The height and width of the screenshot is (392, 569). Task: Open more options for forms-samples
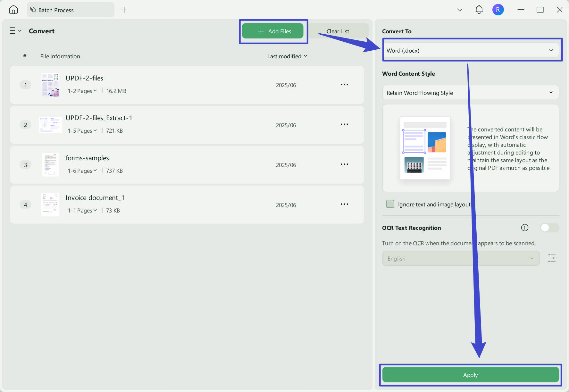coord(344,164)
